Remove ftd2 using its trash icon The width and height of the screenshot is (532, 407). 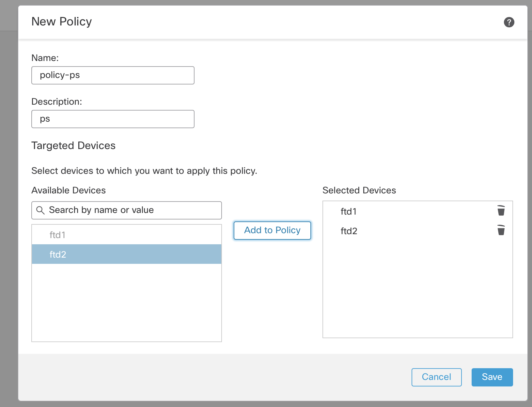501,230
